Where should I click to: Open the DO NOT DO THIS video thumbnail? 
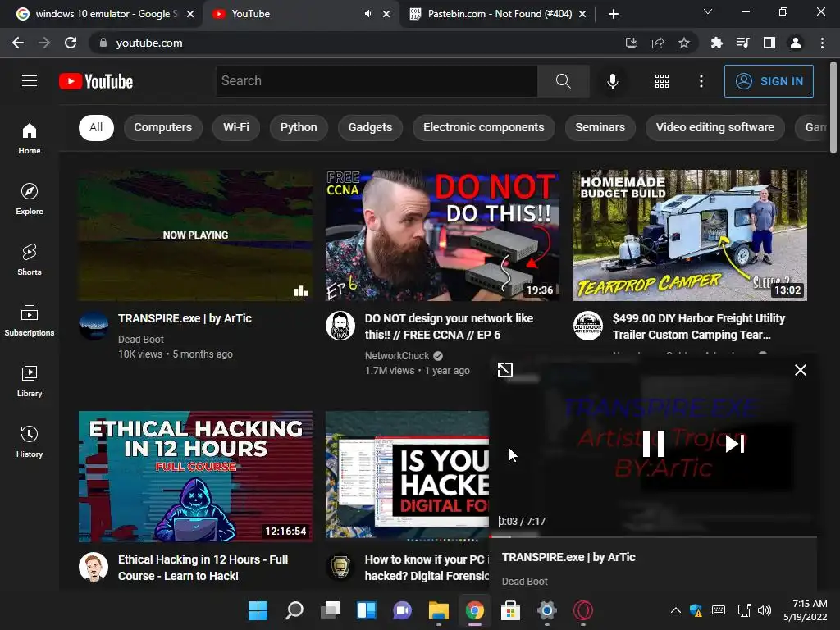[x=442, y=235]
